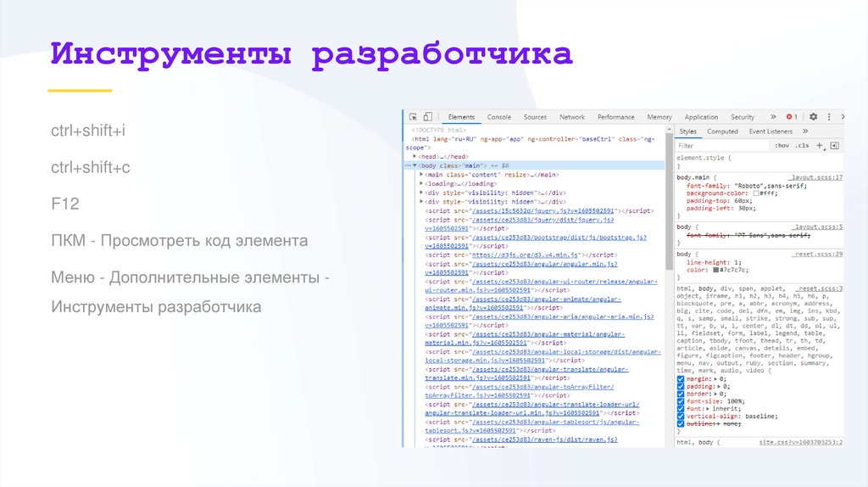Expand the border shorthand value triangle
868x487 pixels.
pos(715,394)
